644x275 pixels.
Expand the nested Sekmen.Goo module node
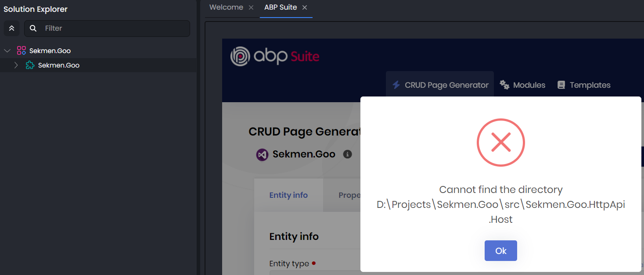16,65
